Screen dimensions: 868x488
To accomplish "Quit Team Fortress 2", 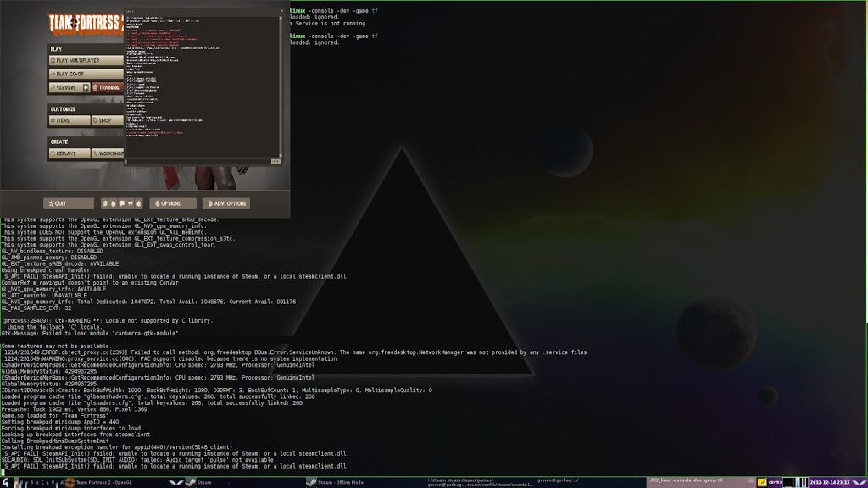I will coord(69,203).
